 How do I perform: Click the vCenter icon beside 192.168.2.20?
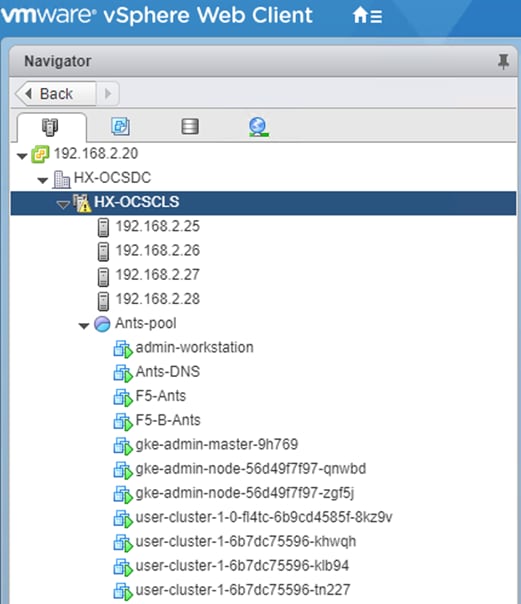pyautogui.click(x=40, y=154)
